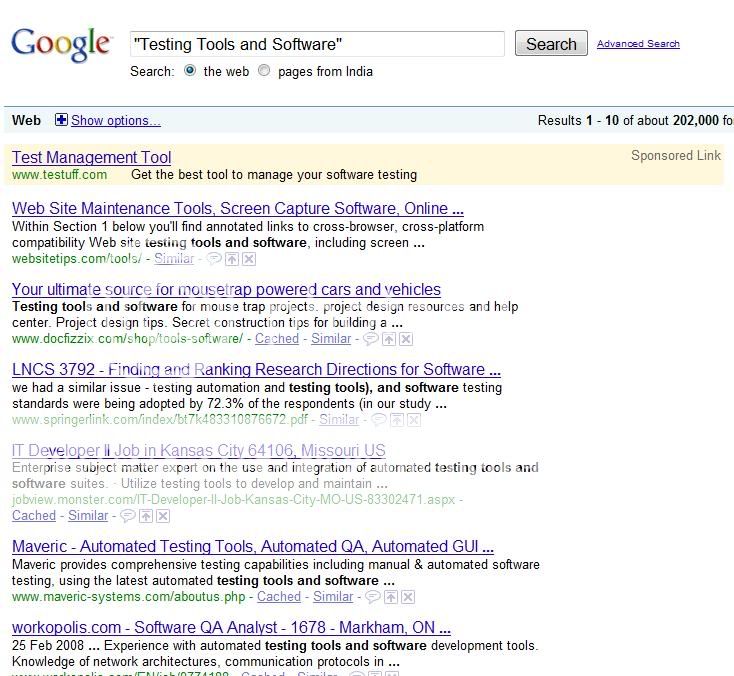Click the search query text field
734x676 pixels.
(317, 44)
